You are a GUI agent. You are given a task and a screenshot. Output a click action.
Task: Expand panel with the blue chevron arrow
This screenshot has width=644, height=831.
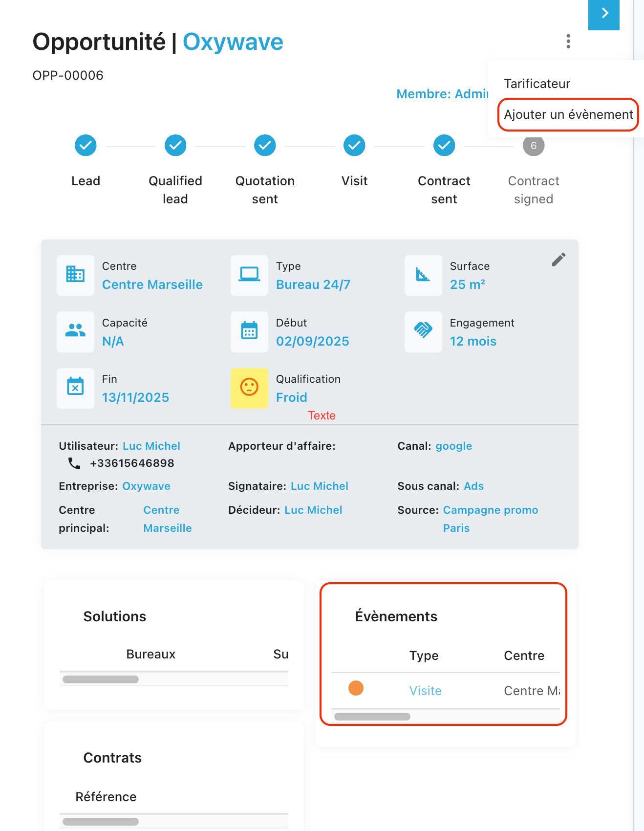click(x=604, y=14)
